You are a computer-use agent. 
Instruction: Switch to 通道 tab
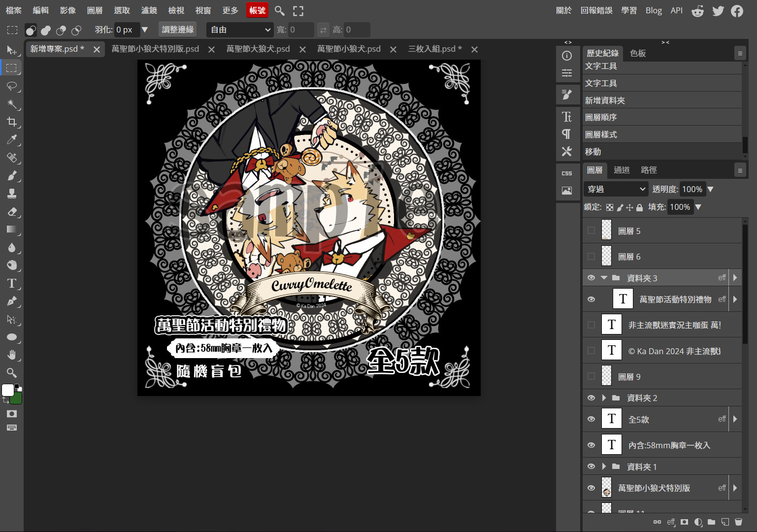click(622, 170)
